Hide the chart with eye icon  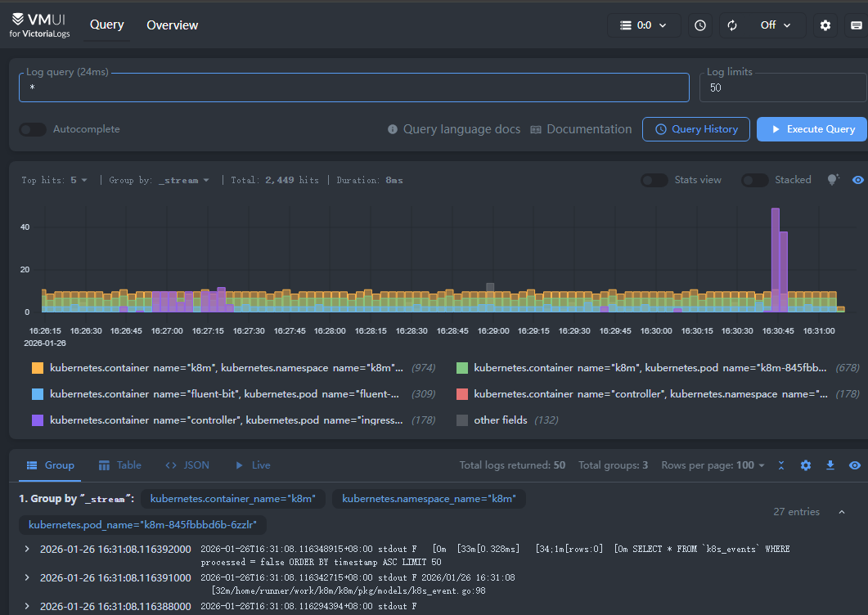pos(857,180)
